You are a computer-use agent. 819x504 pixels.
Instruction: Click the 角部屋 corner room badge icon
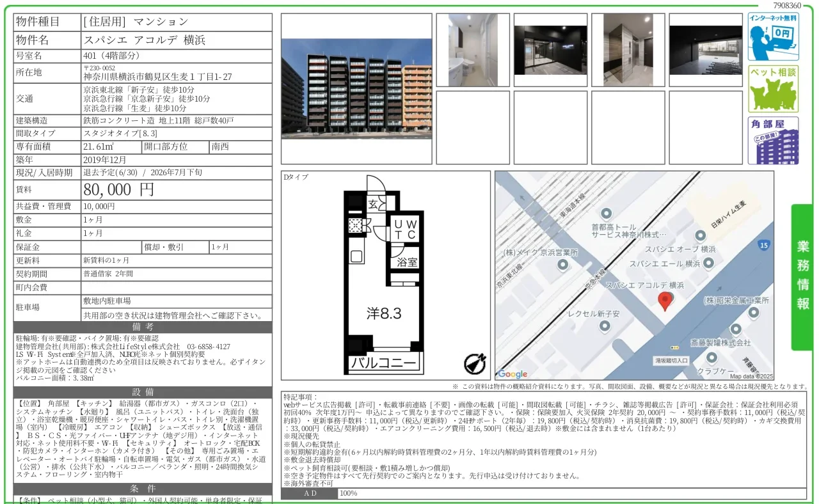coord(773,141)
